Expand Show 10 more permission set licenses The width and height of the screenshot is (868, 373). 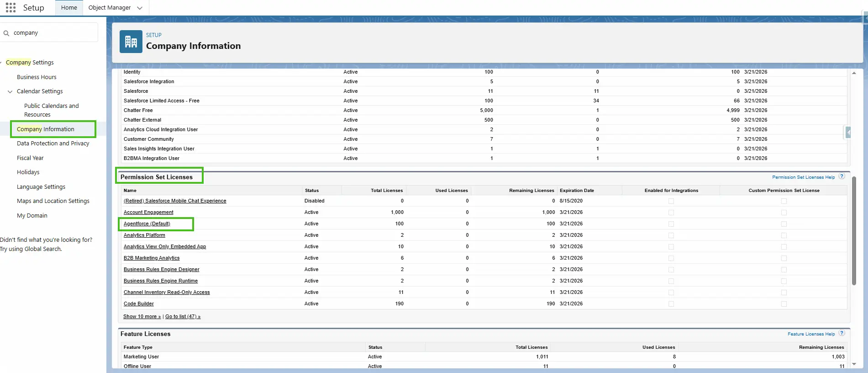142,316
